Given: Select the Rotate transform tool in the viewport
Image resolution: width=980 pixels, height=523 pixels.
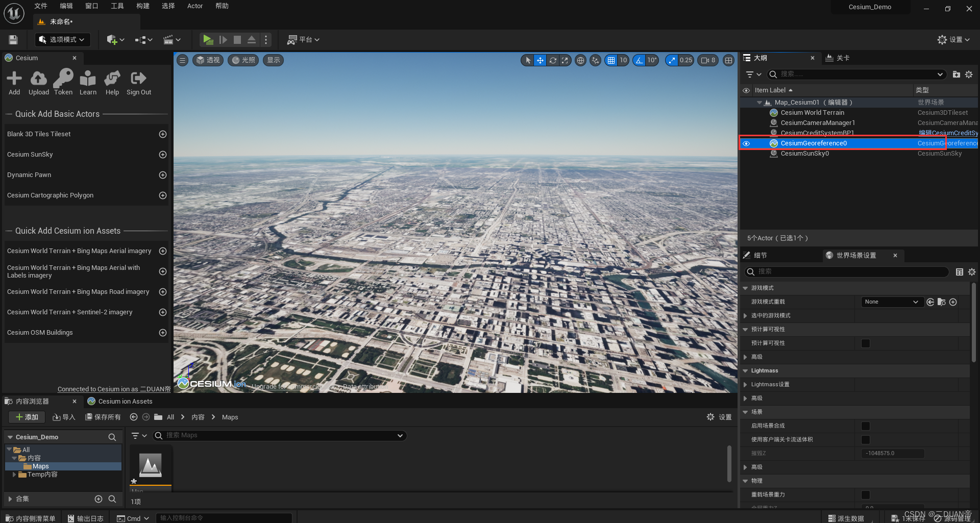Looking at the screenshot, I should point(552,60).
